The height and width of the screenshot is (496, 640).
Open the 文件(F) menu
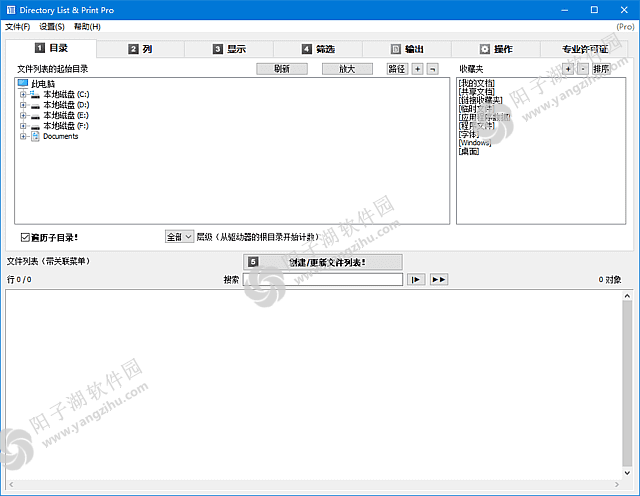[18, 27]
